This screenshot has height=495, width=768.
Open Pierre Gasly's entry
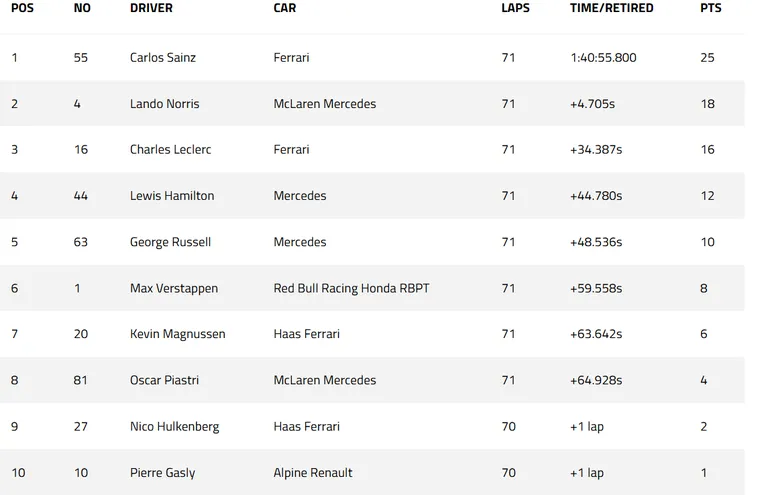tap(162, 473)
